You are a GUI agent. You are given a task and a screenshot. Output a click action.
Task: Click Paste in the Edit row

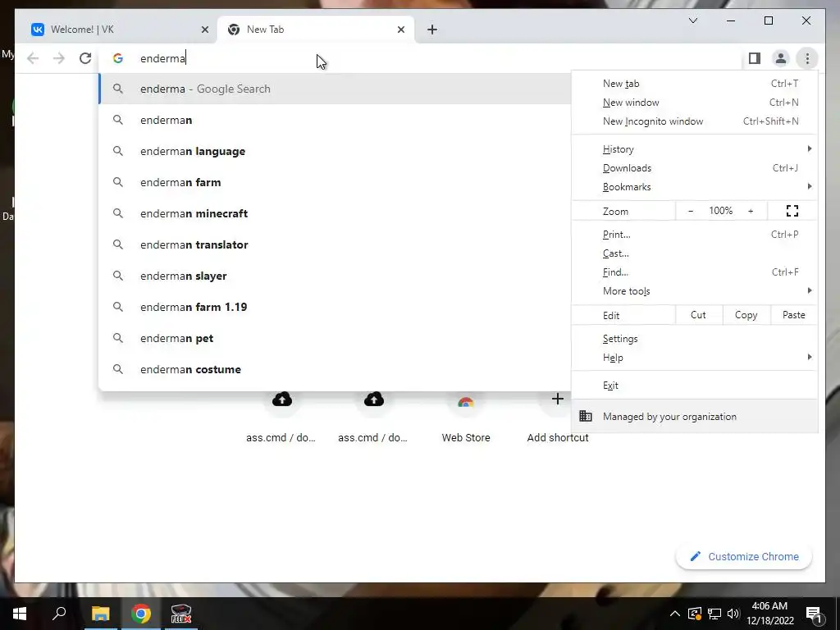click(x=794, y=315)
